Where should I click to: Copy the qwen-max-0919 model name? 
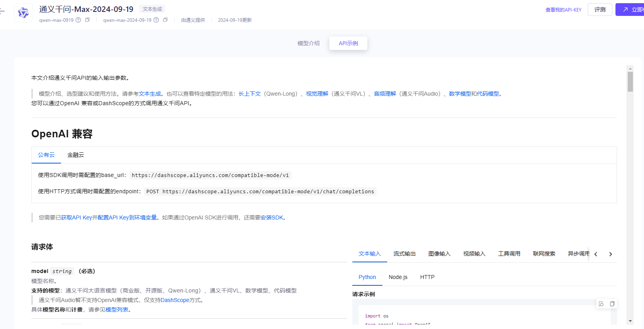click(88, 20)
